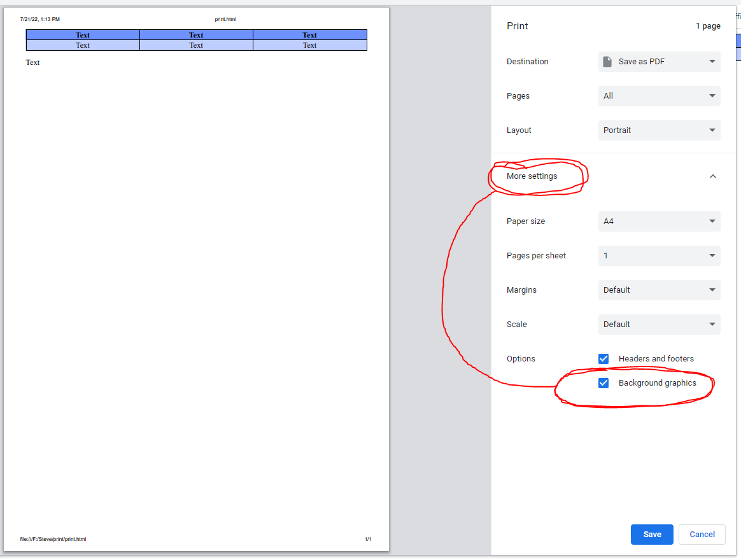
Task: Click the Cancel button
Action: coord(702,534)
